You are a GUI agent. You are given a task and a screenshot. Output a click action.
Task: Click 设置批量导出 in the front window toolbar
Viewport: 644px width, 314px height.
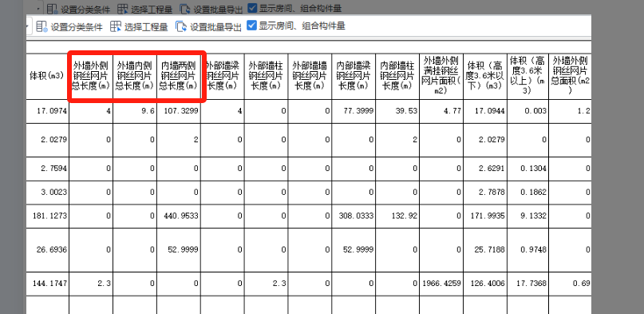point(208,27)
